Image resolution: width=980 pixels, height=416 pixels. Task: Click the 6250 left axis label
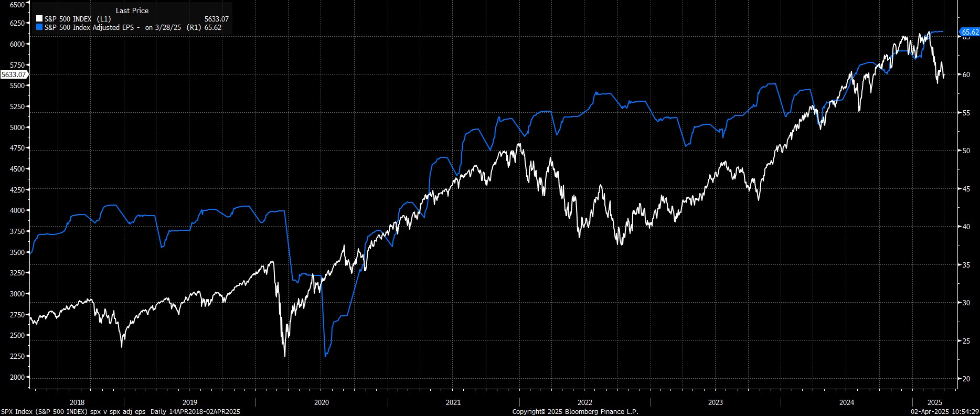click(x=17, y=24)
